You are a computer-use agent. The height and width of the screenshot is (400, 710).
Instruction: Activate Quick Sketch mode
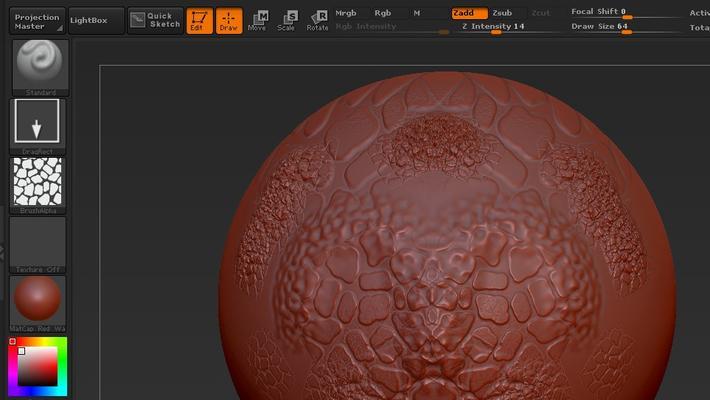155,21
